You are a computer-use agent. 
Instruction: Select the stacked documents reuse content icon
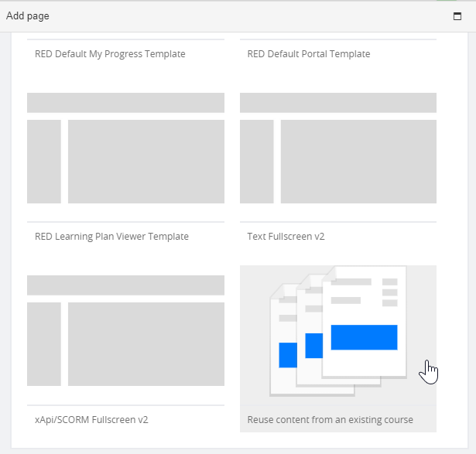pos(338,331)
